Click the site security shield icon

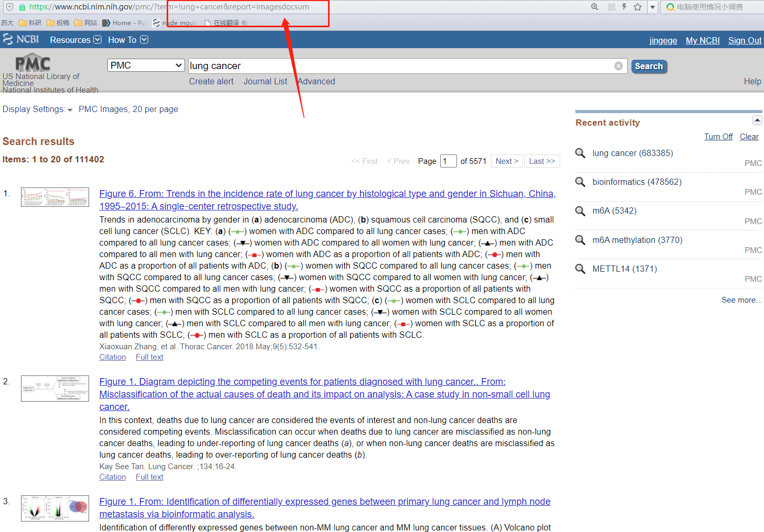(x=9, y=7)
